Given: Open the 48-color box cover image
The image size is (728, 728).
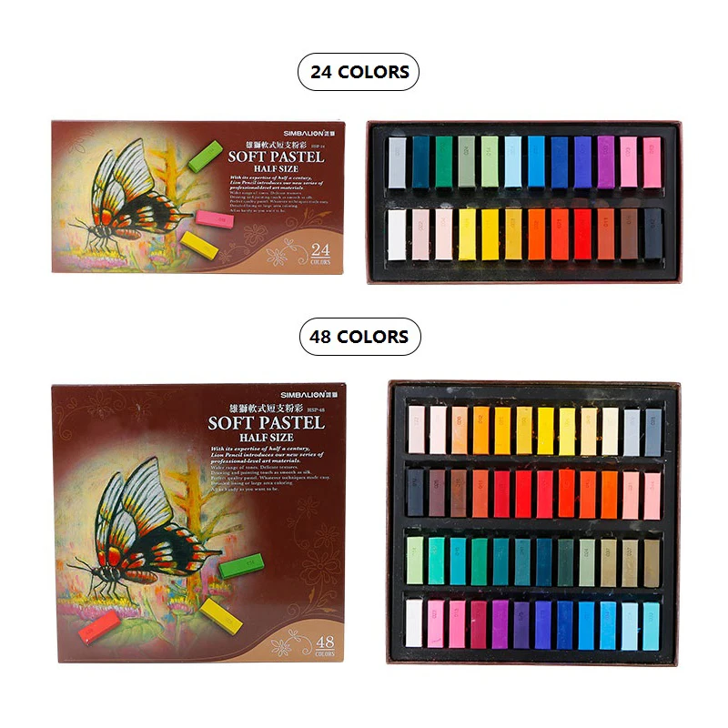Looking at the screenshot, I should [198, 523].
